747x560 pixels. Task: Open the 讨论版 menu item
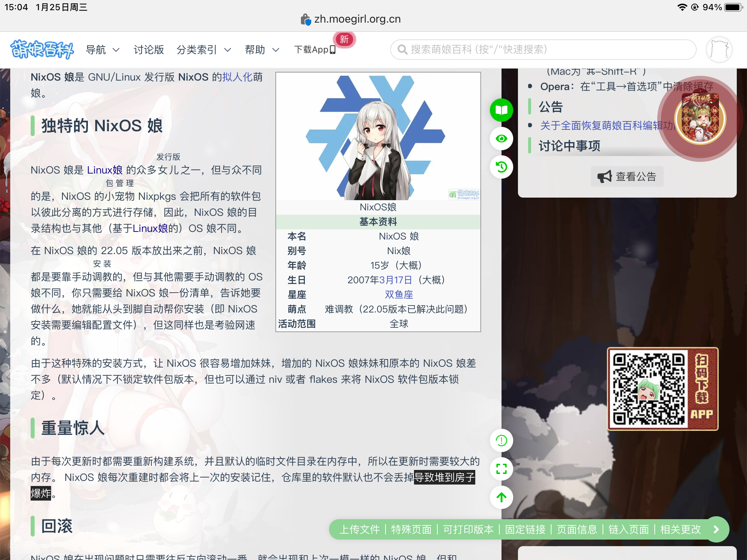pos(148,50)
